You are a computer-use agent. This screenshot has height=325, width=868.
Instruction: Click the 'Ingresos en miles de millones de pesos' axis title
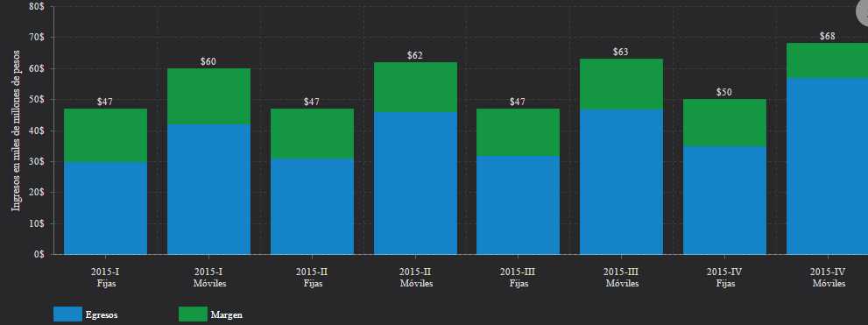(16, 131)
